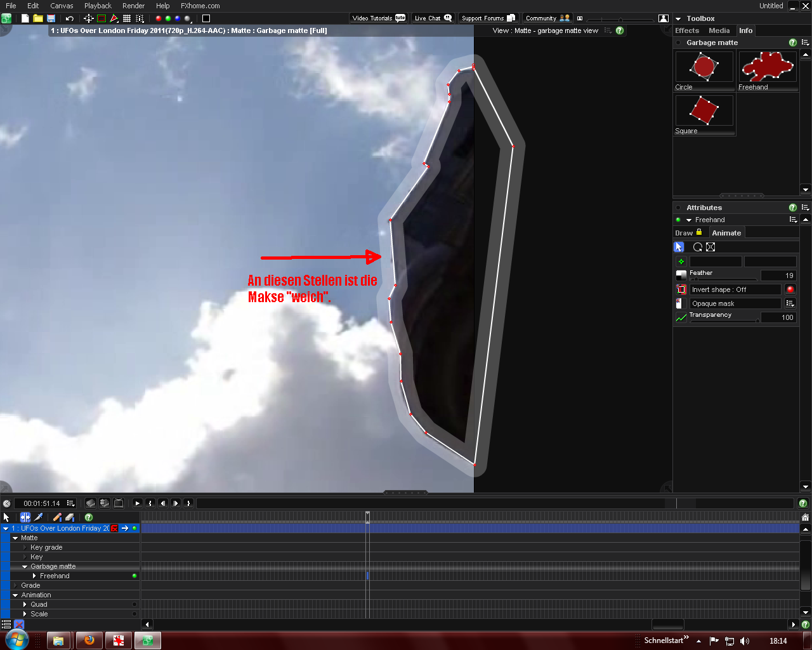Click the grid overlay icon in top toolbar
812x650 pixels.
(127, 18)
